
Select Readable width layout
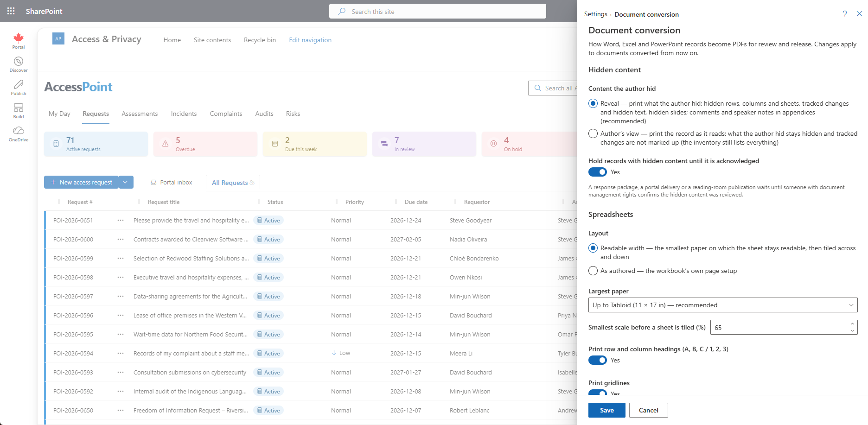coord(593,248)
